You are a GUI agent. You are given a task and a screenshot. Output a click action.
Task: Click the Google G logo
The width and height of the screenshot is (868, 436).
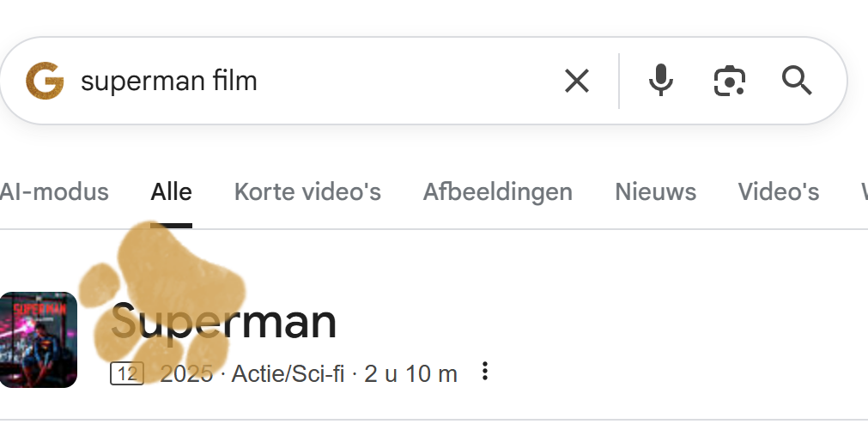tap(45, 82)
